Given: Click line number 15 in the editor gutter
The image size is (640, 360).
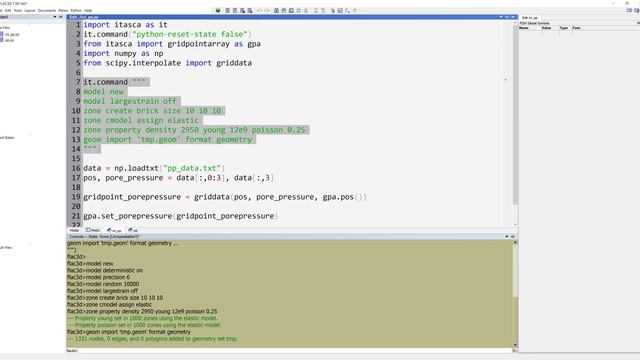Looking at the screenshot, I should tap(76, 159).
